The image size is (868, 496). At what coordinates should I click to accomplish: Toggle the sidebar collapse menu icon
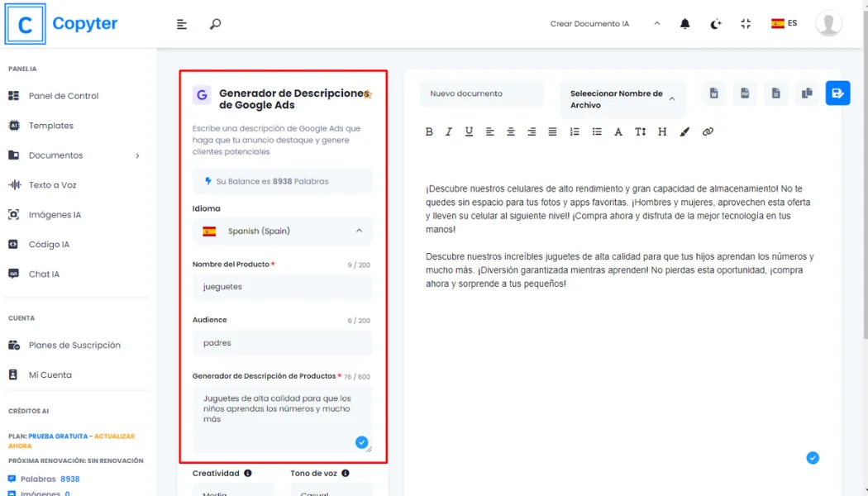click(x=182, y=24)
